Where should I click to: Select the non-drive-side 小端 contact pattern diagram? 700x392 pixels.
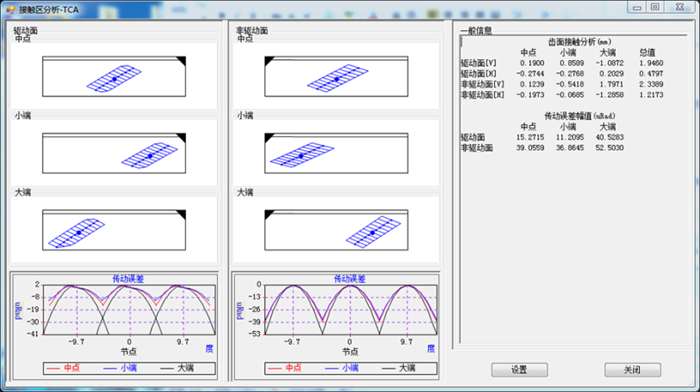tap(336, 153)
